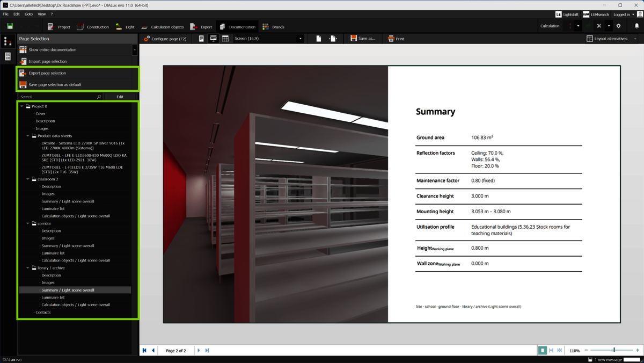This screenshot has width=644, height=363.
Task: Click the Import page selection icon
Action: (x=22, y=61)
